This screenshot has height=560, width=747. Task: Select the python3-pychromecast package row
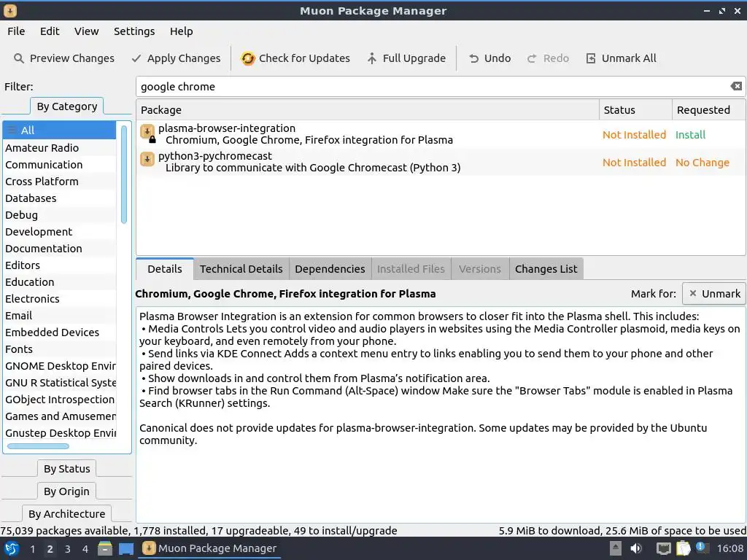(x=441, y=162)
